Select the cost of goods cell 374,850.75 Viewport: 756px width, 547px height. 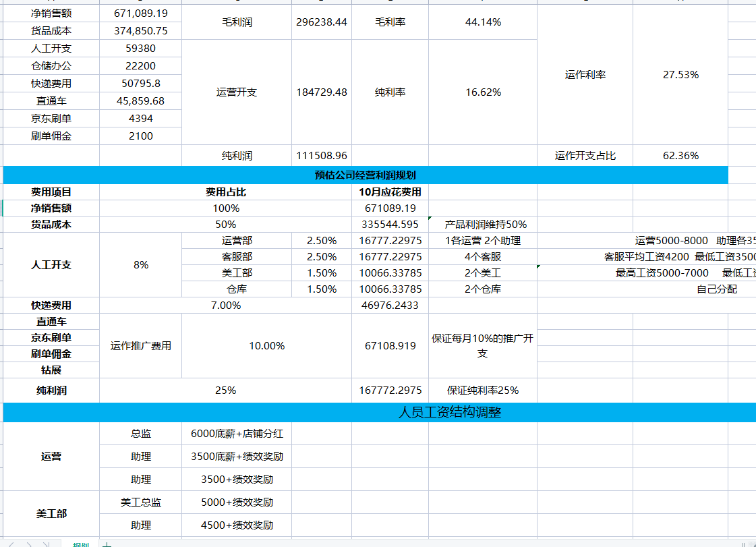coord(140,31)
